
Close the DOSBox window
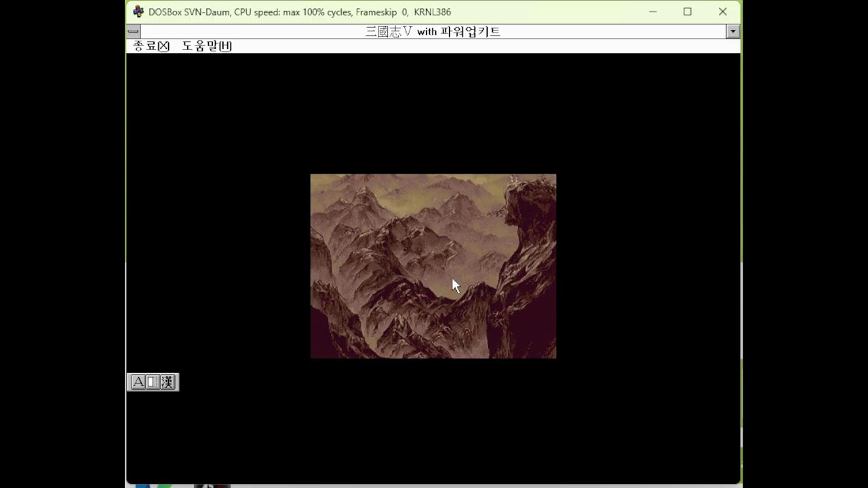[723, 12]
